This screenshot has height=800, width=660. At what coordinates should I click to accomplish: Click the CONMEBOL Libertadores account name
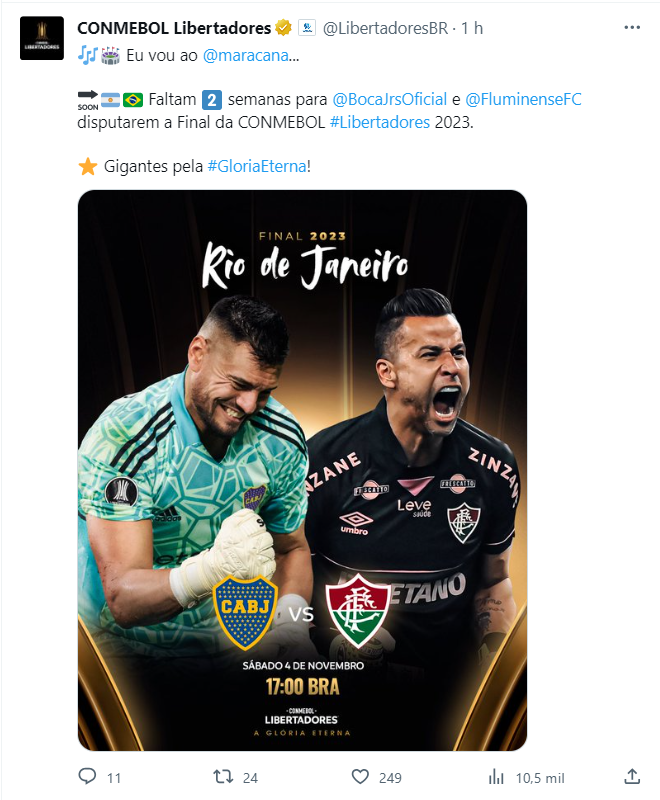click(x=174, y=28)
